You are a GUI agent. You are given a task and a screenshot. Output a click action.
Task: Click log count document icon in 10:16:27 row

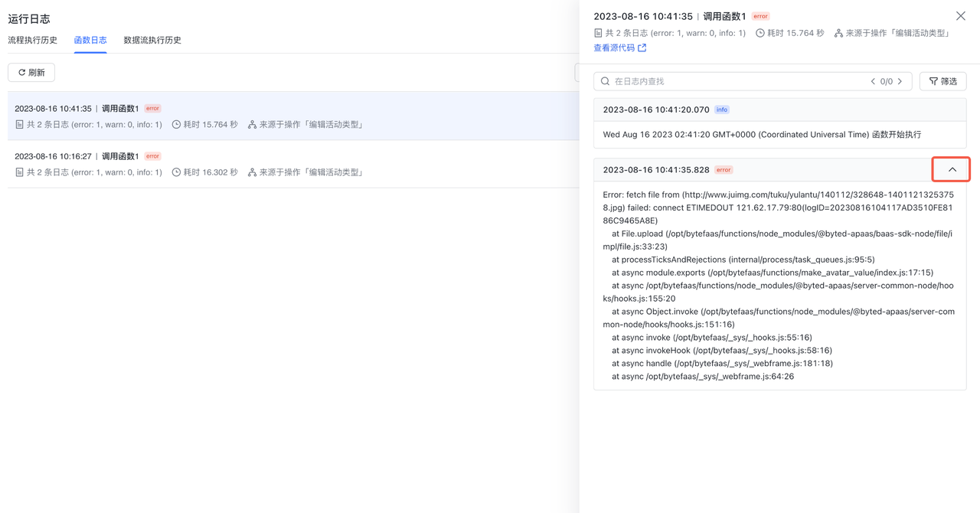click(19, 172)
